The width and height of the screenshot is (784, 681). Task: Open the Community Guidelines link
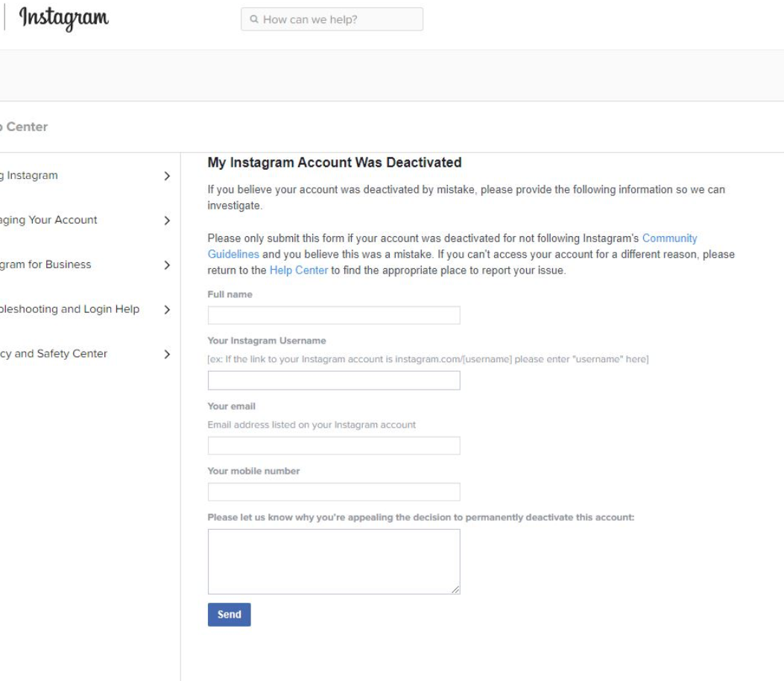(669, 238)
